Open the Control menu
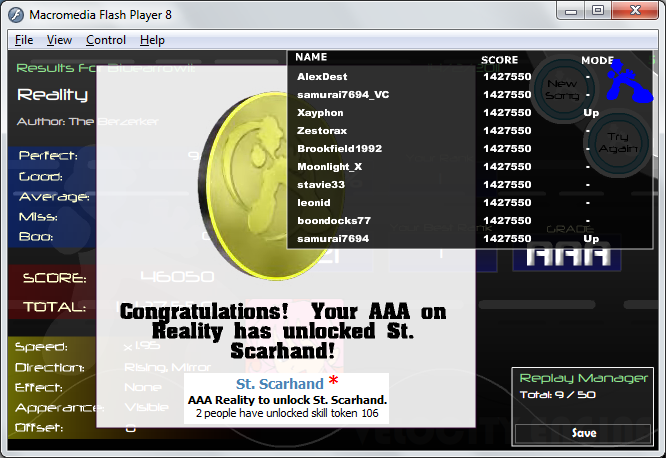 point(106,40)
